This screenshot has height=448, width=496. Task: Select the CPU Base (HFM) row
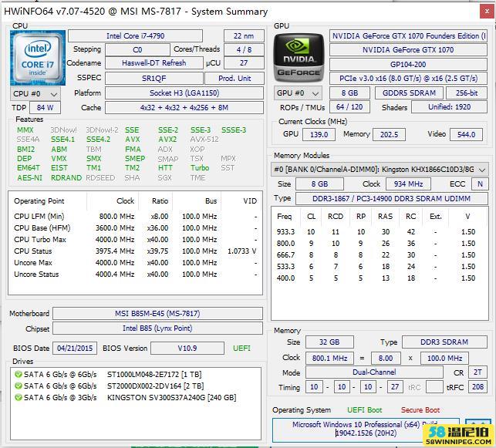click(136, 228)
